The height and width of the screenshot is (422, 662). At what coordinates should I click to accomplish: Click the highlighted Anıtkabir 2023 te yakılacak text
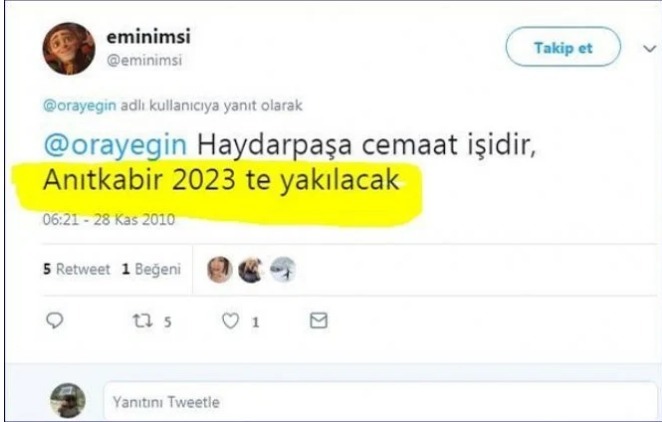click(221, 180)
